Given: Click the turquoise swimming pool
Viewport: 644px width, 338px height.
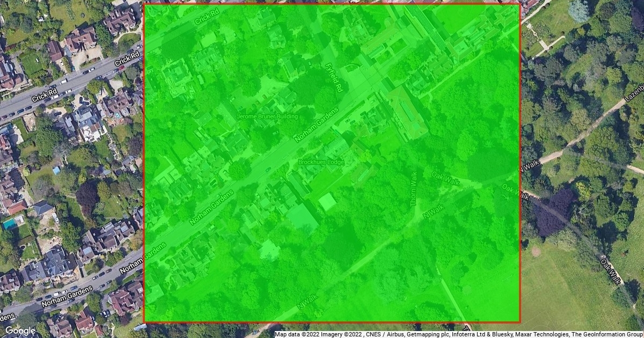Looking at the screenshot, I should tap(9, 224).
